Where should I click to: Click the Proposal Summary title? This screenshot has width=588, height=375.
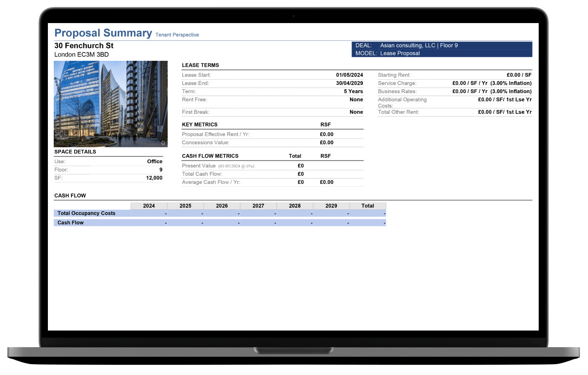pos(103,33)
